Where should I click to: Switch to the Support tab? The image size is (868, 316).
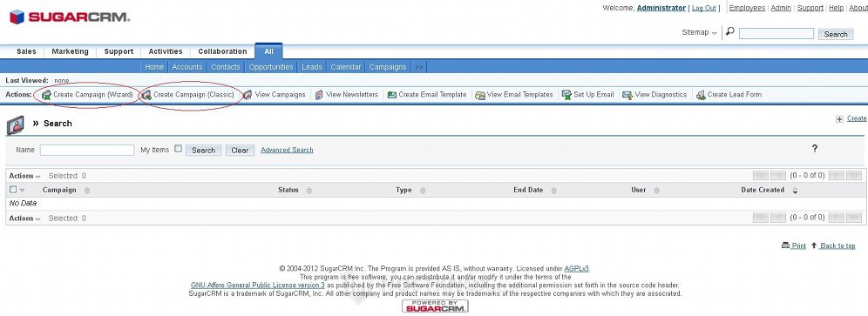click(119, 51)
